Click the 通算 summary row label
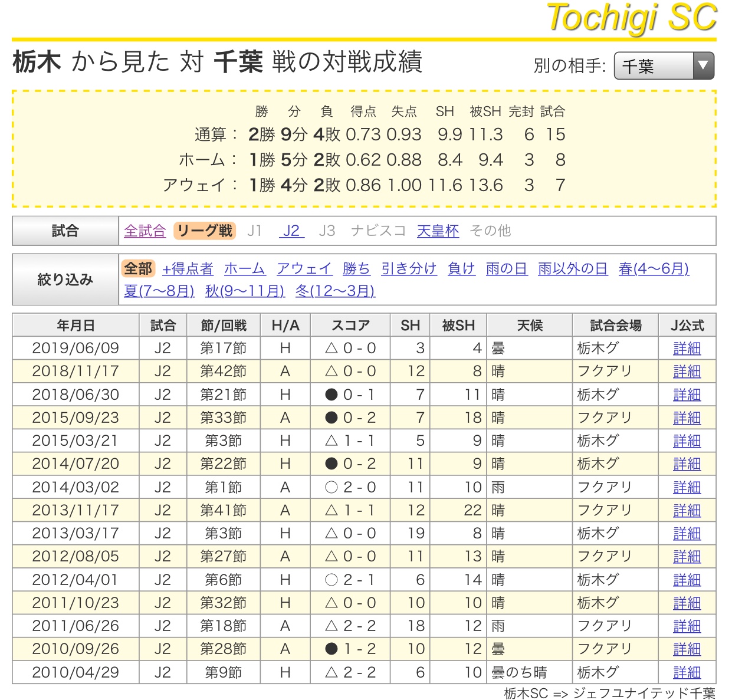732x700 pixels. pyautogui.click(x=216, y=134)
